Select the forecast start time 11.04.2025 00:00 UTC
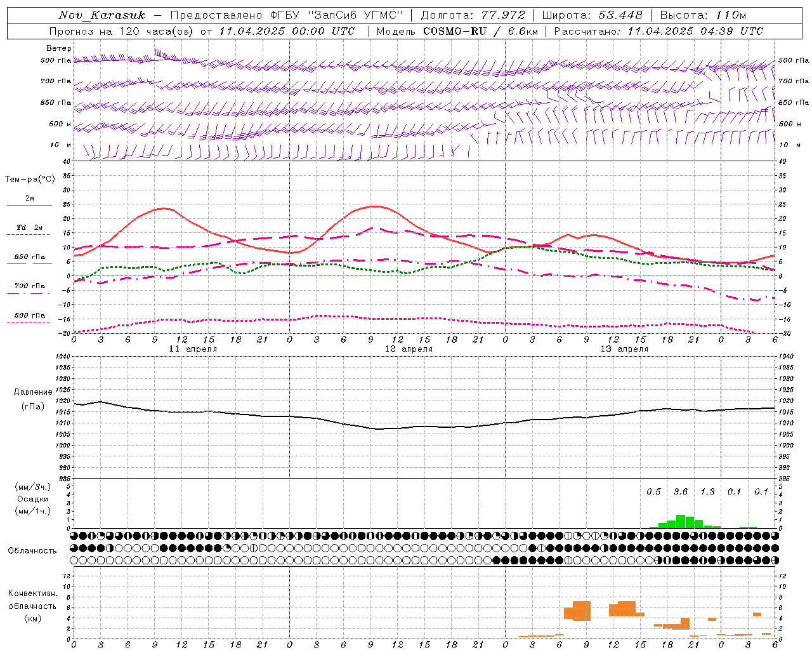Image resolution: width=812 pixels, height=650 pixels. click(x=286, y=31)
